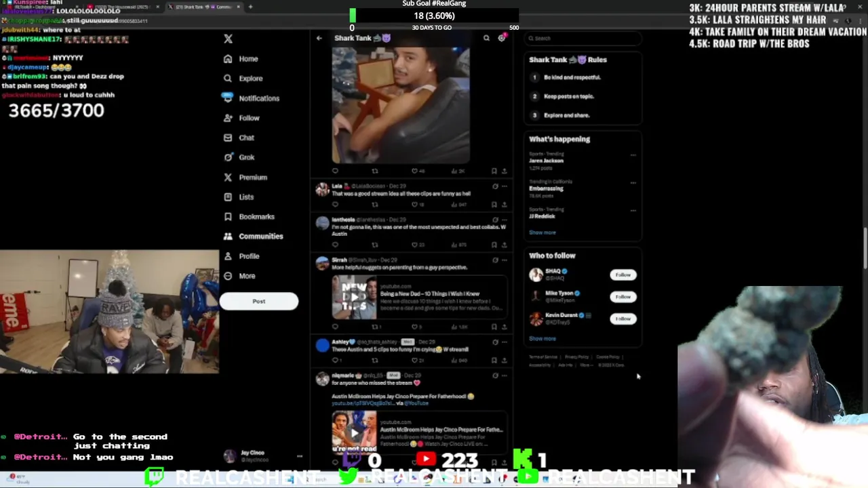The height and width of the screenshot is (488, 868).
Task: Reply to Lala's post
Action: (335, 204)
